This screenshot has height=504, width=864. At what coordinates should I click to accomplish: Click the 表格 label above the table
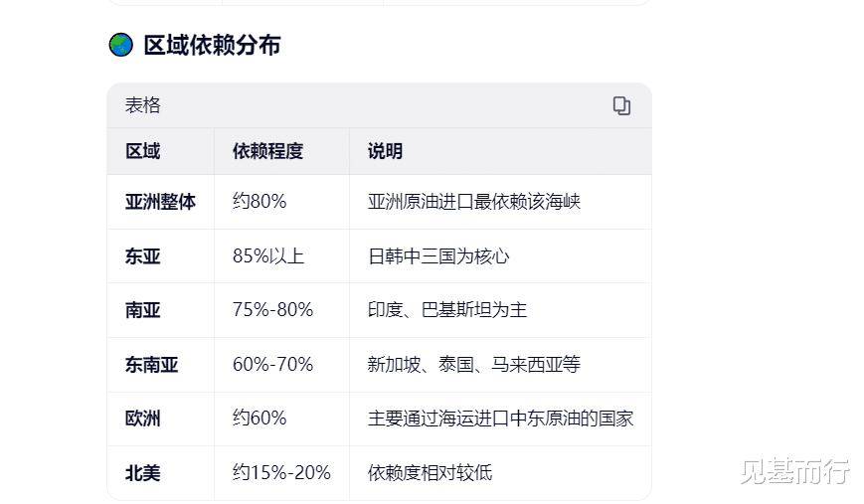[142, 105]
